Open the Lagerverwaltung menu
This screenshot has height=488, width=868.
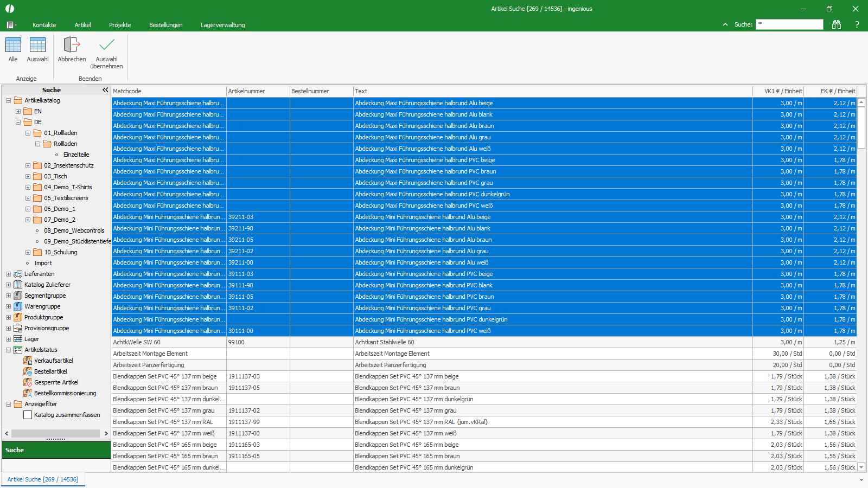point(222,25)
